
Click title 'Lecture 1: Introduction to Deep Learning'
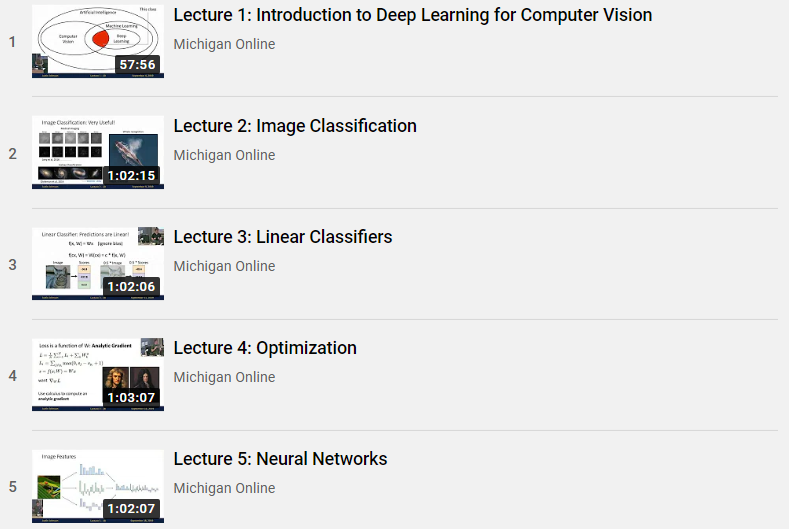pyautogui.click(x=412, y=15)
